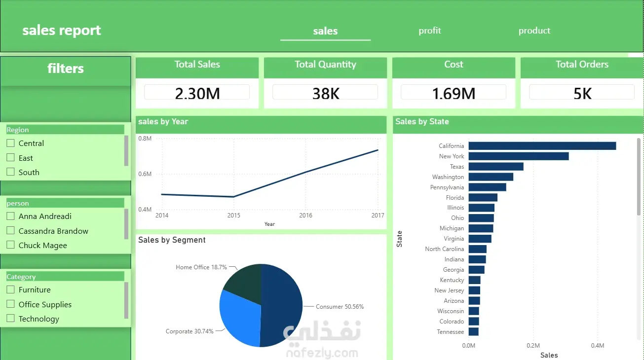Click the Indiana bar
644x360 pixels.
pyautogui.click(x=477, y=259)
